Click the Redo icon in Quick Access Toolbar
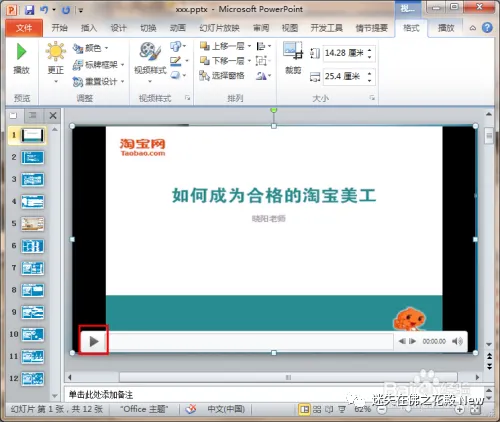The height and width of the screenshot is (422, 500). (x=66, y=10)
